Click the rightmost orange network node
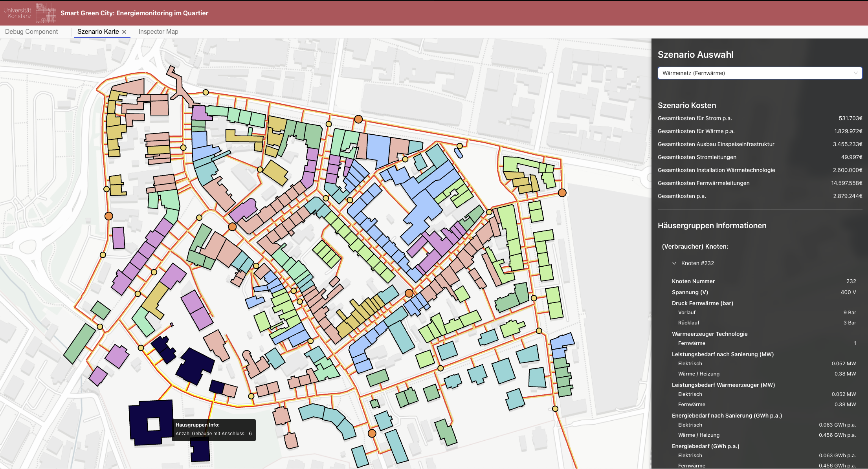868x469 pixels. 562,192
